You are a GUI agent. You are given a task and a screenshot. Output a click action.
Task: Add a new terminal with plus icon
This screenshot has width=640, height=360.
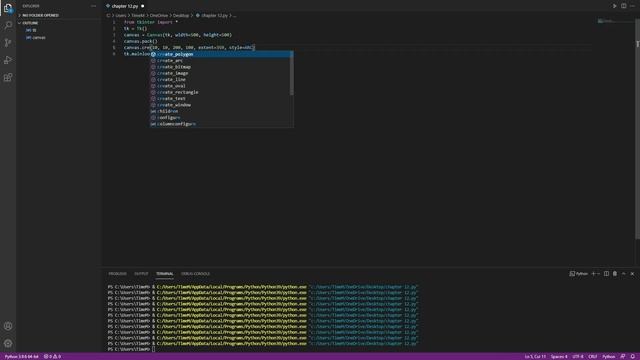click(x=593, y=274)
